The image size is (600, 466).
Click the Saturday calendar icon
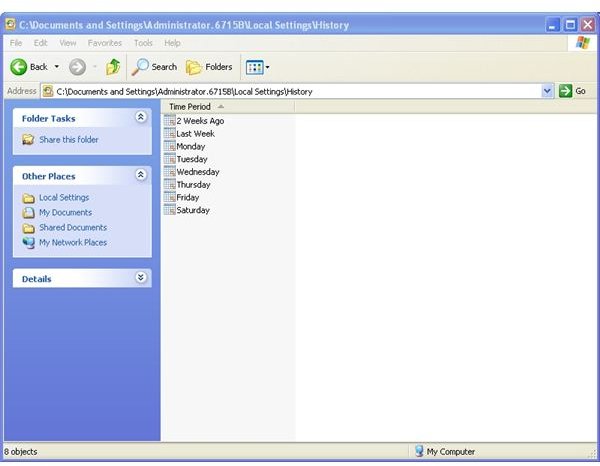[170, 210]
